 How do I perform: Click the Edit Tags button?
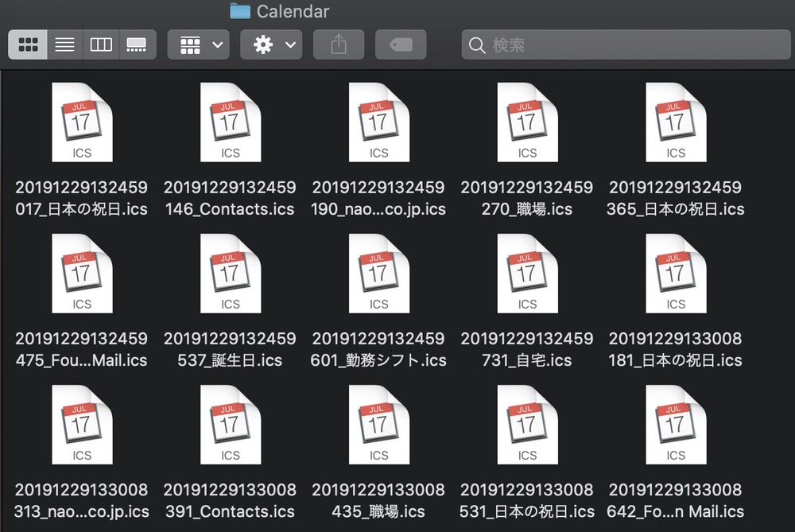pos(401,45)
